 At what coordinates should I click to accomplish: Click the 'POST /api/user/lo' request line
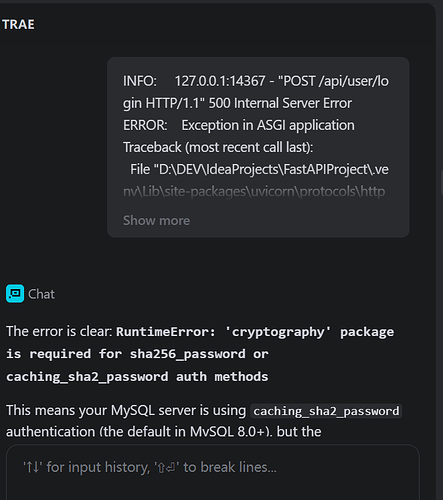(x=333, y=81)
